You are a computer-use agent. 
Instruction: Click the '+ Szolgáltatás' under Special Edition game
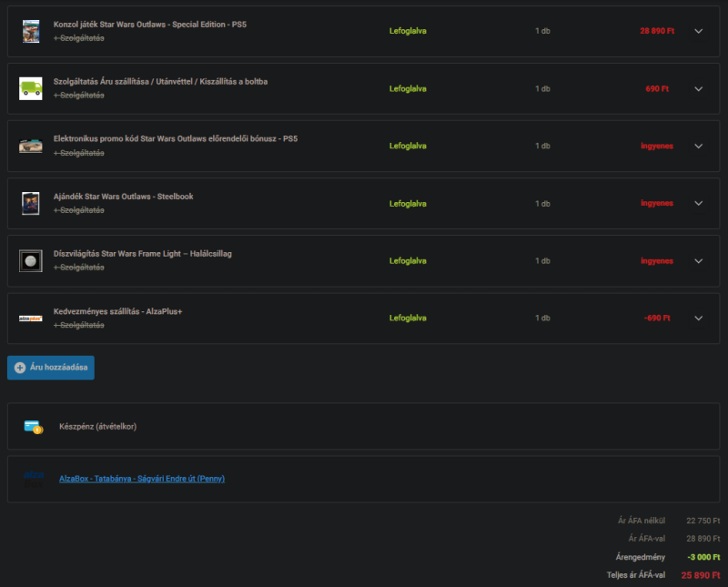click(x=78, y=38)
